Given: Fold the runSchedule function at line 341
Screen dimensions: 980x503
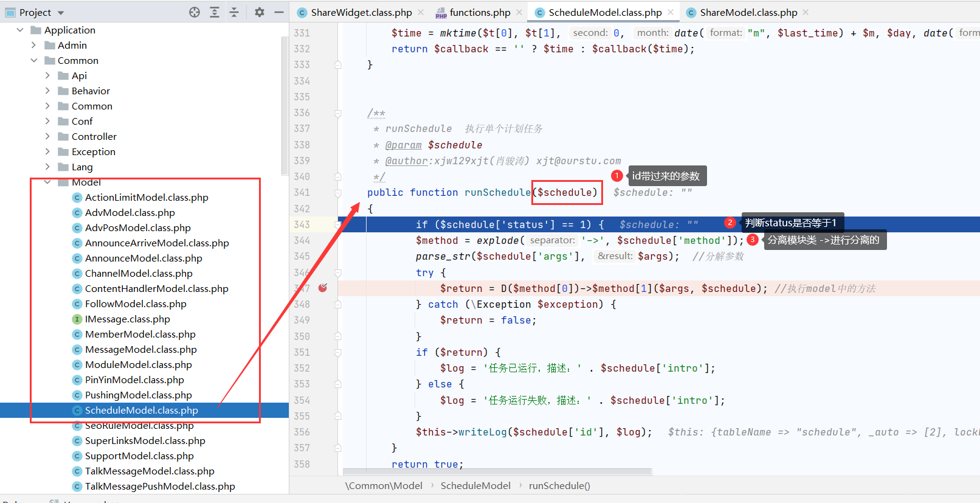Looking at the screenshot, I should pos(338,192).
